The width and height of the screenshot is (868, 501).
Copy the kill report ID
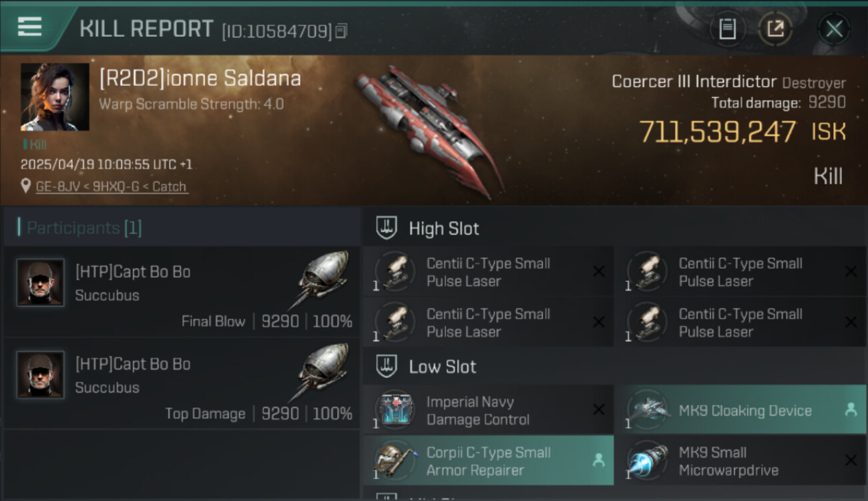pos(341,31)
